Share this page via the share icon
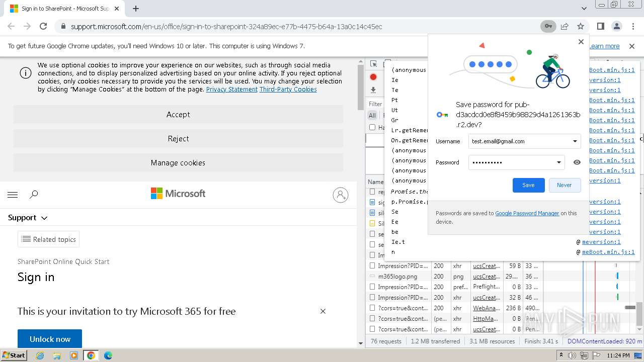The height and width of the screenshot is (362, 644). pos(565,26)
